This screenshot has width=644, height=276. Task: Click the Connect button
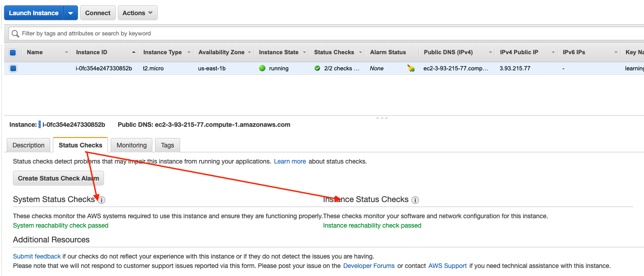coord(98,13)
